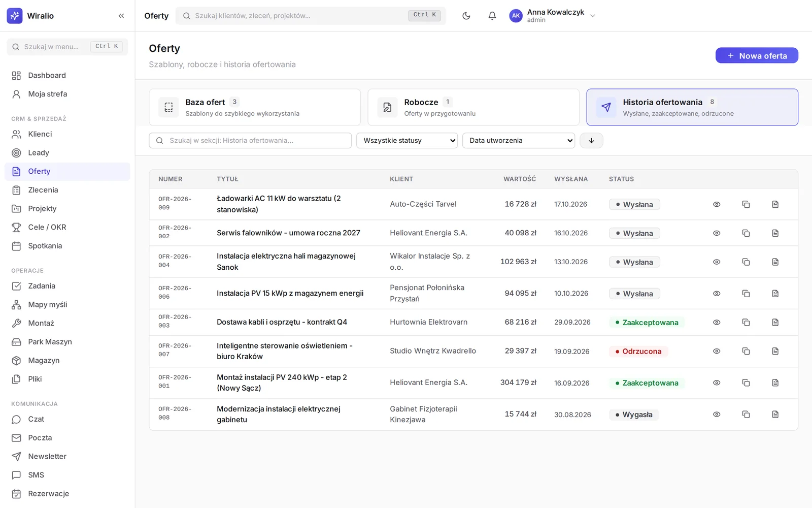Open Data utworzenia sort dropdown
The width and height of the screenshot is (812, 508).
tap(519, 141)
